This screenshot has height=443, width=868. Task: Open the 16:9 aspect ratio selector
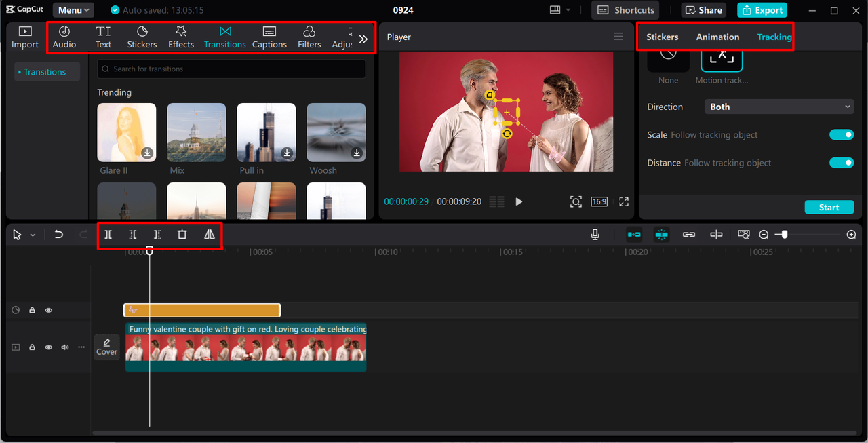599,201
